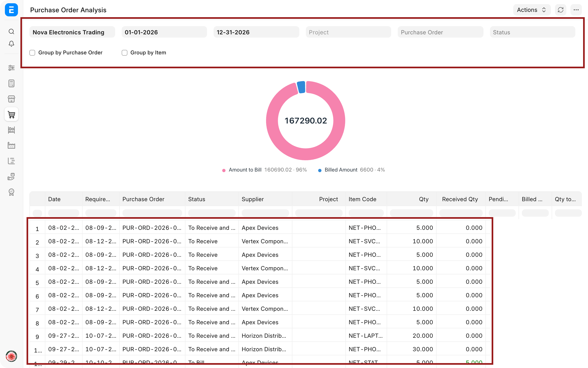
Task: Click 30.000 quantity in Horizon row
Action: (423, 349)
